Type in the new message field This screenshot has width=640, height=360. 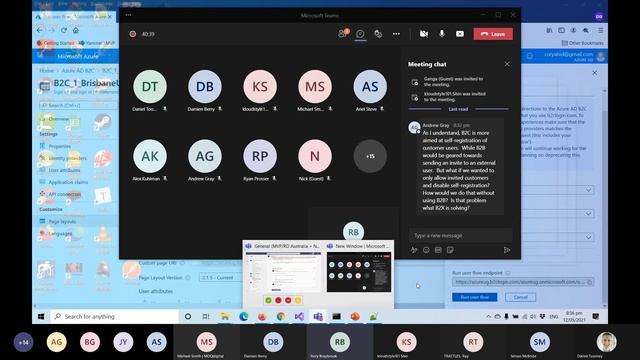[x=460, y=236]
